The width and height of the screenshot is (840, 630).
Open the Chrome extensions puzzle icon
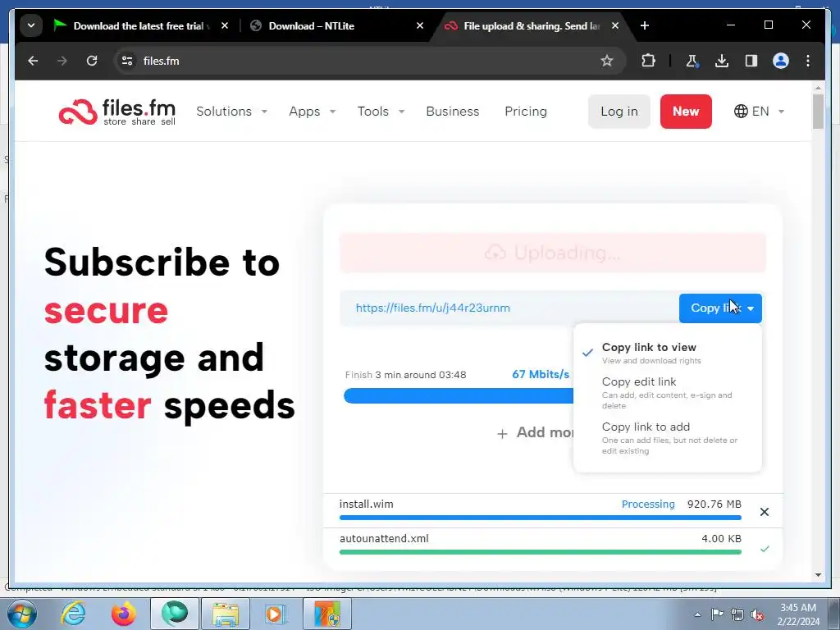pos(648,61)
